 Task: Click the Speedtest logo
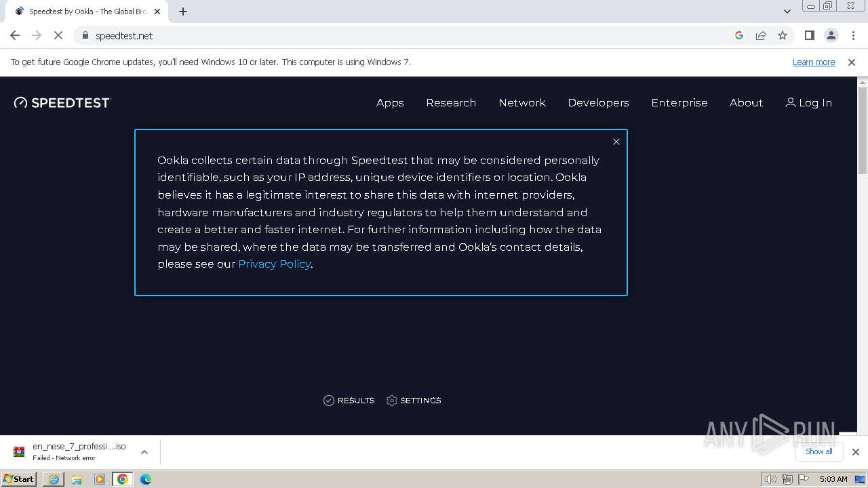click(62, 102)
